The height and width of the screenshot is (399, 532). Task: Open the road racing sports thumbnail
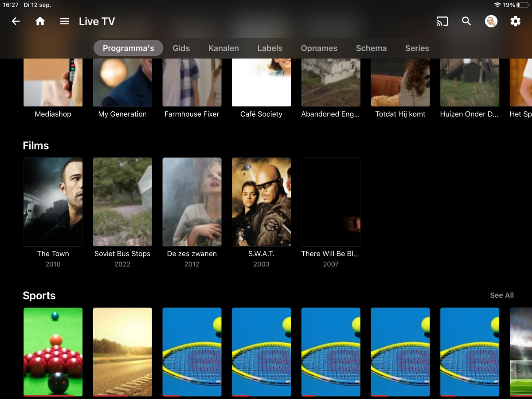click(x=122, y=352)
